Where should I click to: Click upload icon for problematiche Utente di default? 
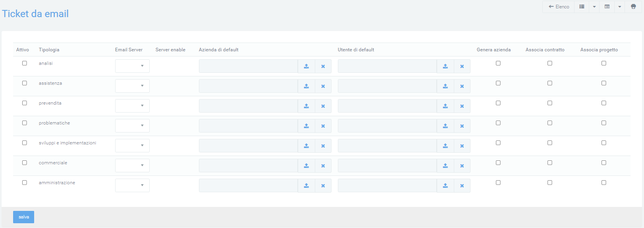(445, 126)
